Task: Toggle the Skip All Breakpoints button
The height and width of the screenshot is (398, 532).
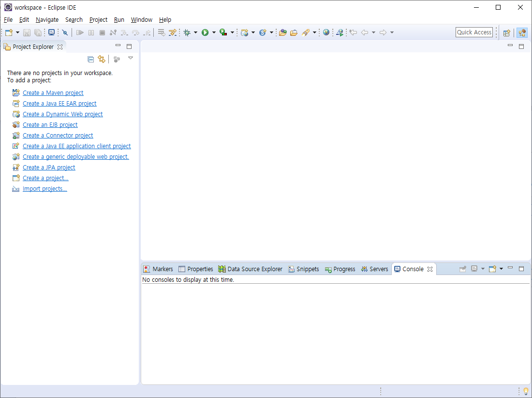Action: [x=65, y=32]
